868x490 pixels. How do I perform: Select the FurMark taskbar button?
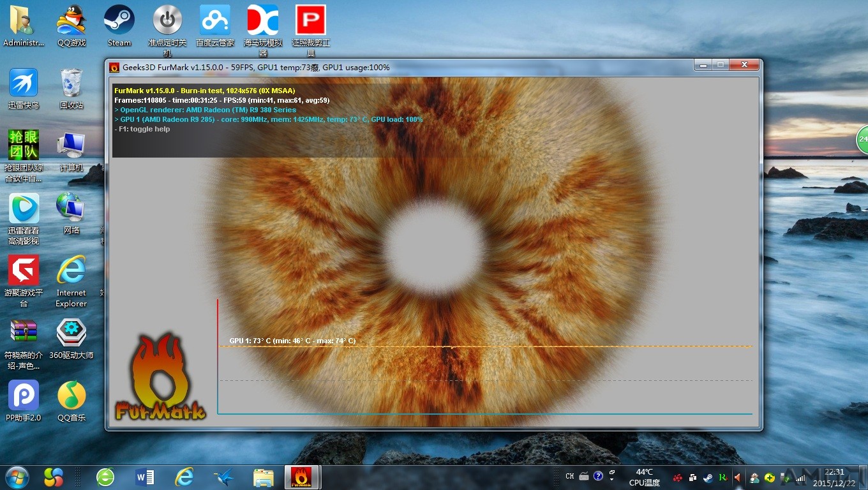tap(302, 477)
